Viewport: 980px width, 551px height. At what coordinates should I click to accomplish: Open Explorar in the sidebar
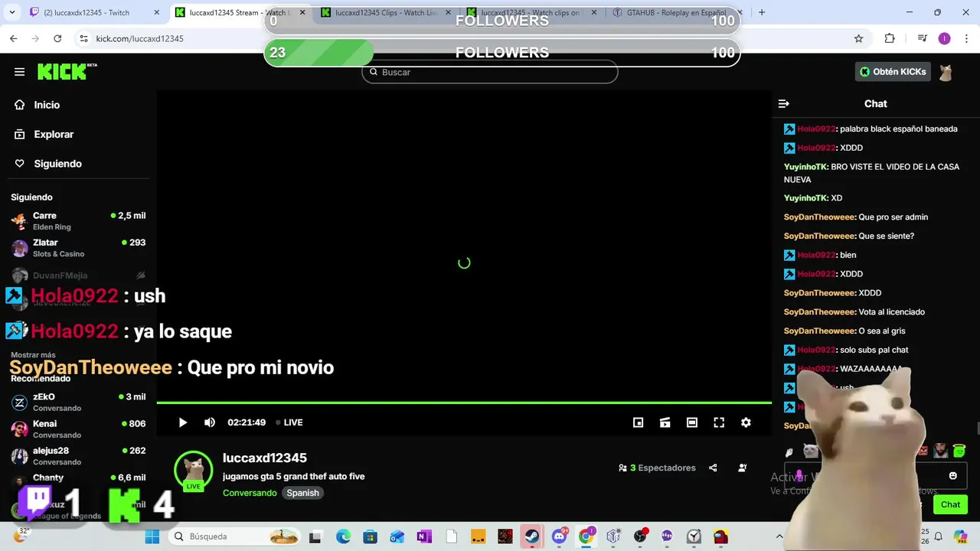click(x=54, y=134)
